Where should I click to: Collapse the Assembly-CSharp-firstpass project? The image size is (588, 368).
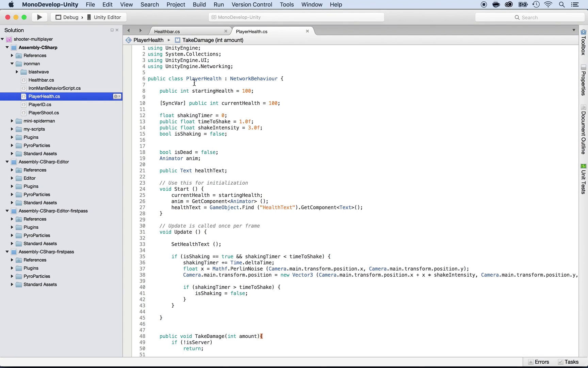click(7, 252)
